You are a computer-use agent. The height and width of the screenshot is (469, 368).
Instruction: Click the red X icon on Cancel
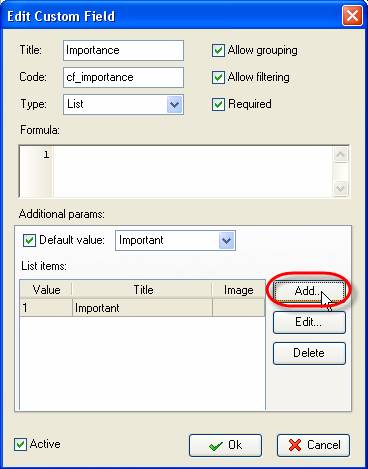pos(295,445)
